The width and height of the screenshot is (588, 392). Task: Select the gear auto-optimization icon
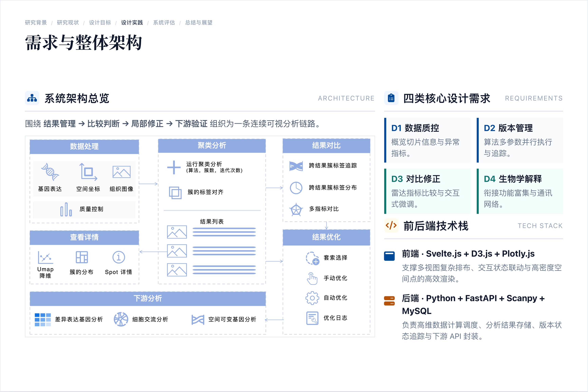(x=312, y=298)
